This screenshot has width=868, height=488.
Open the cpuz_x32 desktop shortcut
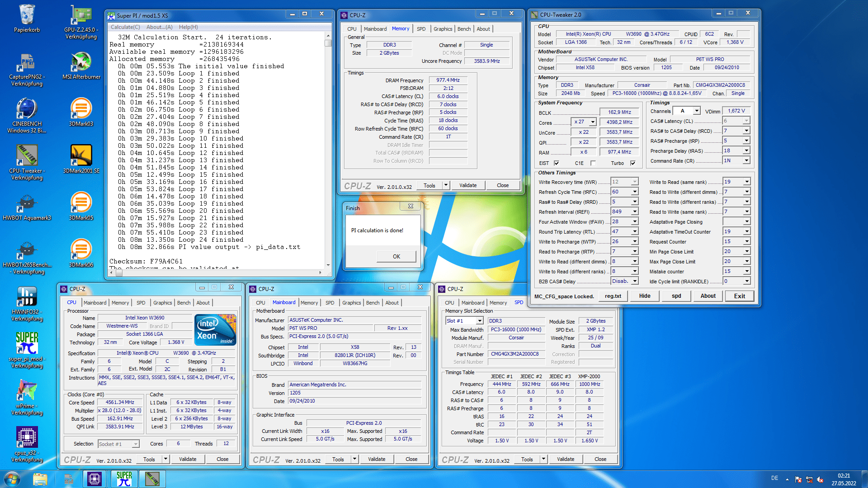pos(27,444)
